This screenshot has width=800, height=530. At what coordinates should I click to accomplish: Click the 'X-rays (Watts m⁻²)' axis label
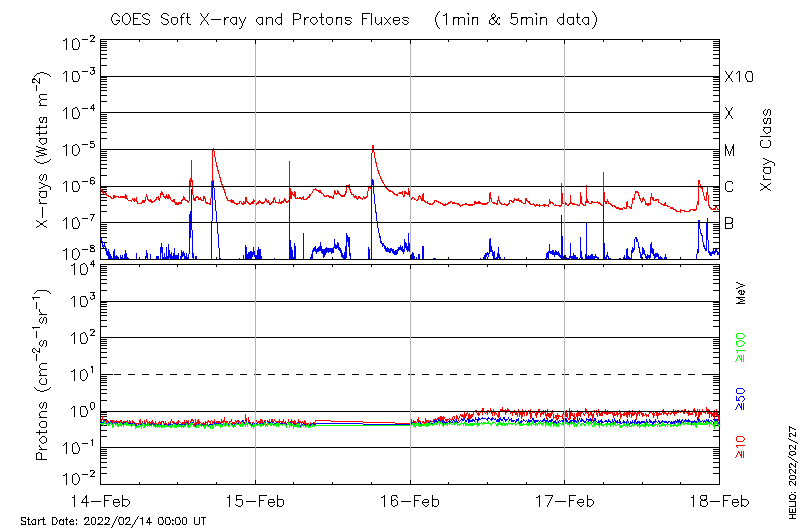coord(43,150)
